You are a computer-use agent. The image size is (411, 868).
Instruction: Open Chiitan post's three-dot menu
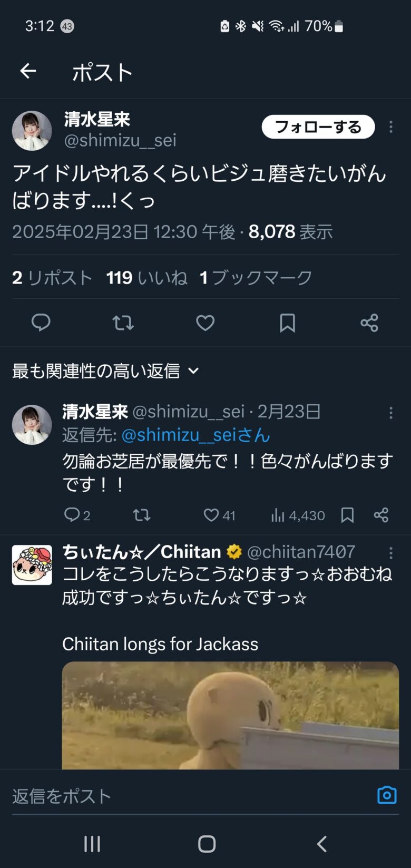(x=390, y=552)
